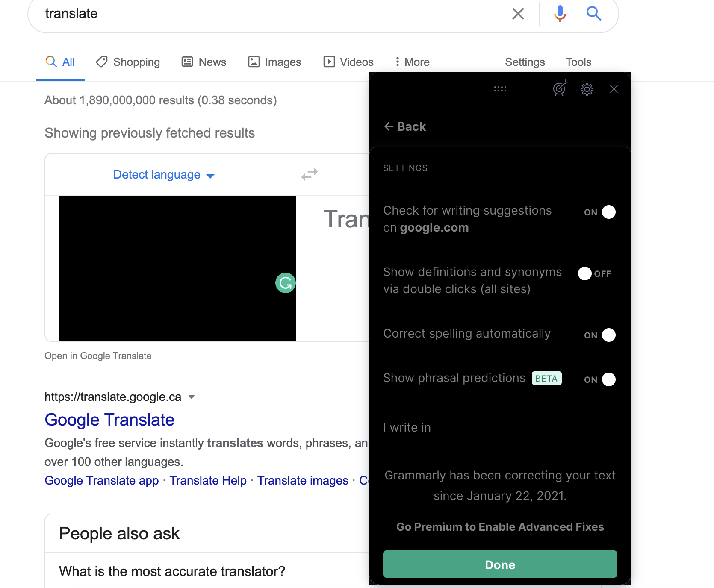Expand the translate.google.ca URL options arrow
714x588 pixels.
[191, 397]
